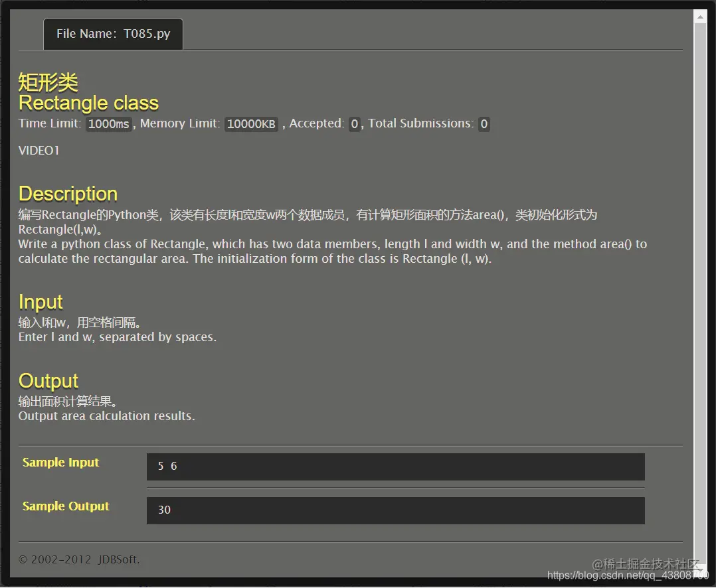
Task: Click the 输入l和w，用空格间隔 line
Action: tap(80, 323)
